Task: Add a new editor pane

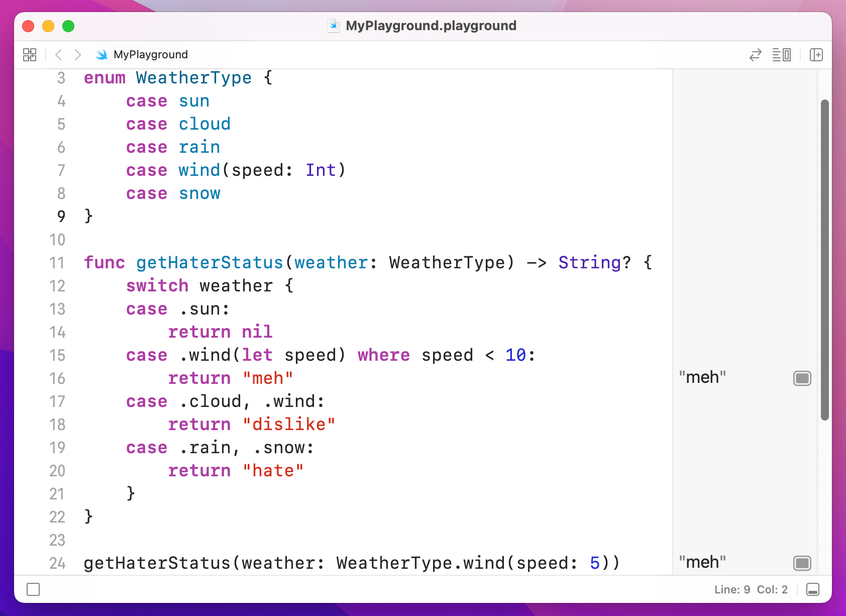Action: (816, 55)
